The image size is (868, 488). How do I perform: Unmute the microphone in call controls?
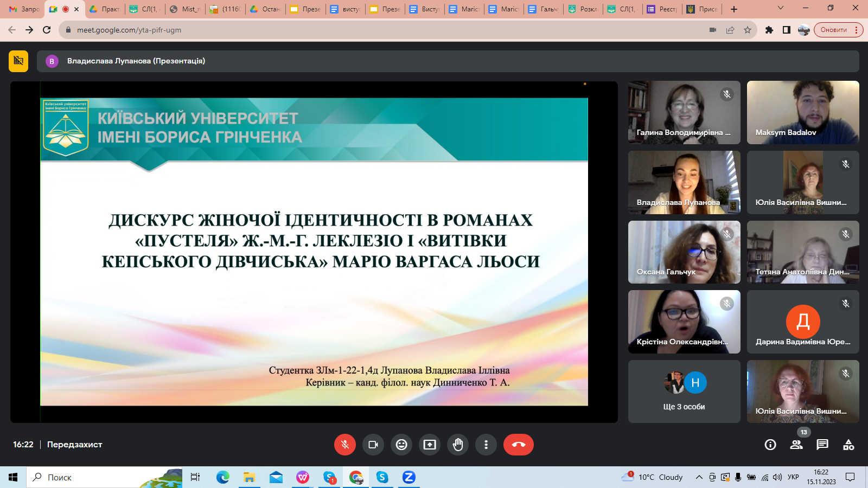click(345, 445)
